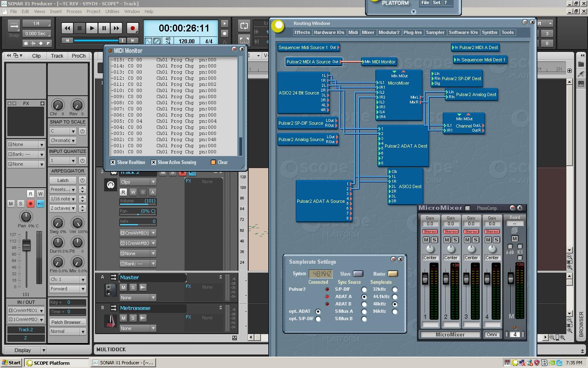Screen dimensions: 588x368
Task: Open SCOPE icon in system tray
Action: coord(515,363)
